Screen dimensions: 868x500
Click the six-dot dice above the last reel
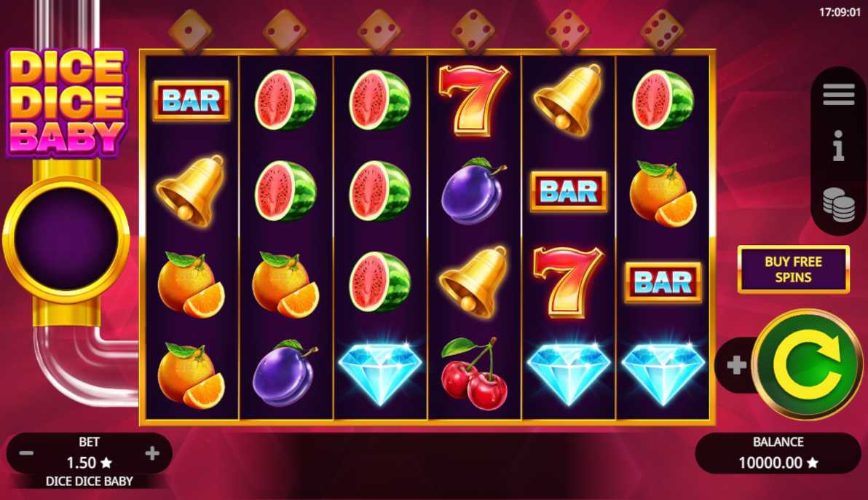pyautogui.click(x=662, y=31)
